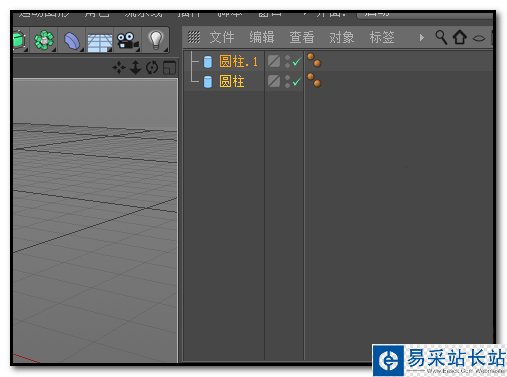
Task: Click the eye filter icon in object manager
Action: (479, 38)
